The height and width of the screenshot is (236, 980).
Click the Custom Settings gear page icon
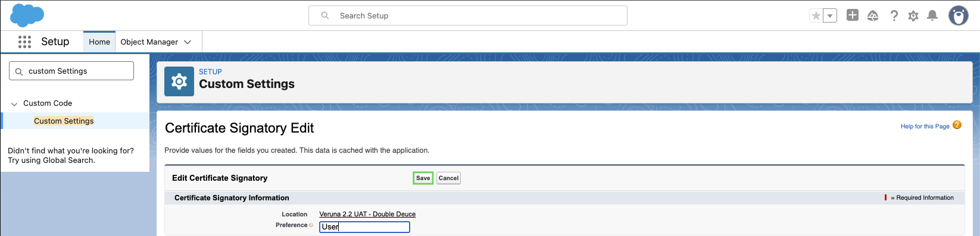[179, 81]
